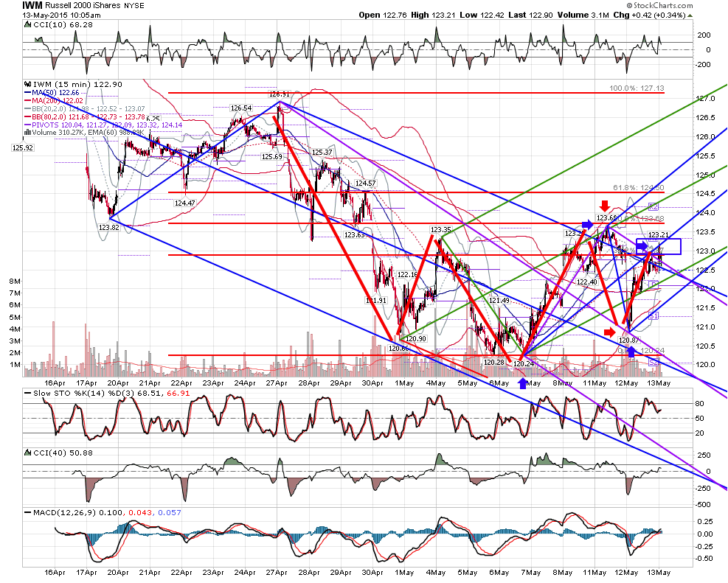Click the CCI(40) 50.88 indicator label
The height and width of the screenshot is (583, 728).
coord(63,453)
